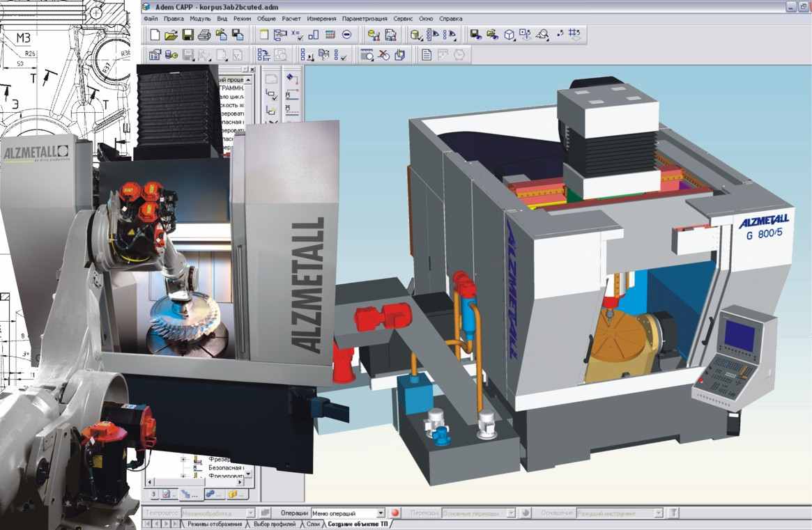Click the blue-arrow save icon in the right toolbar group
Screen dimensions: 812x530
coord(475,35)
